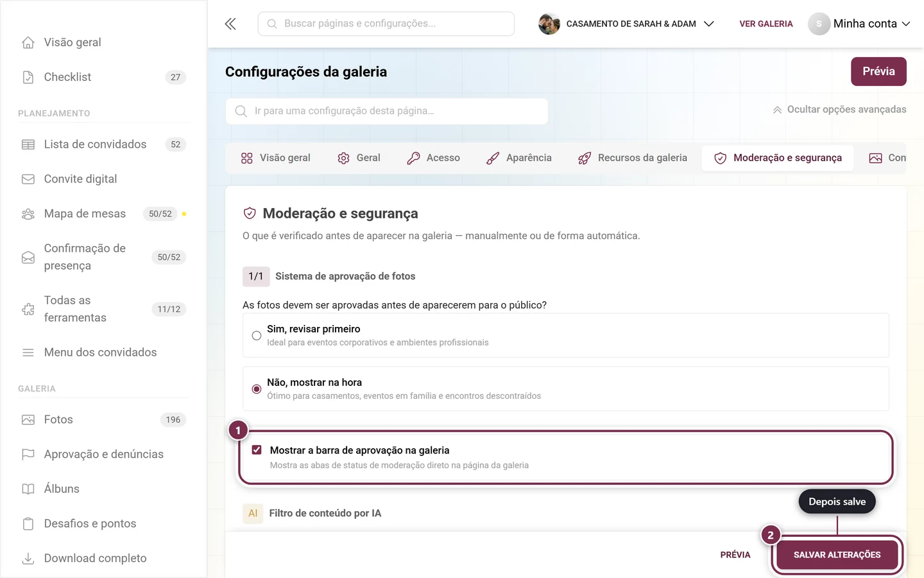This screenshot has height=578, width=924.
Task: Click the Prévia button at top right
Action: tap(878, 71)
